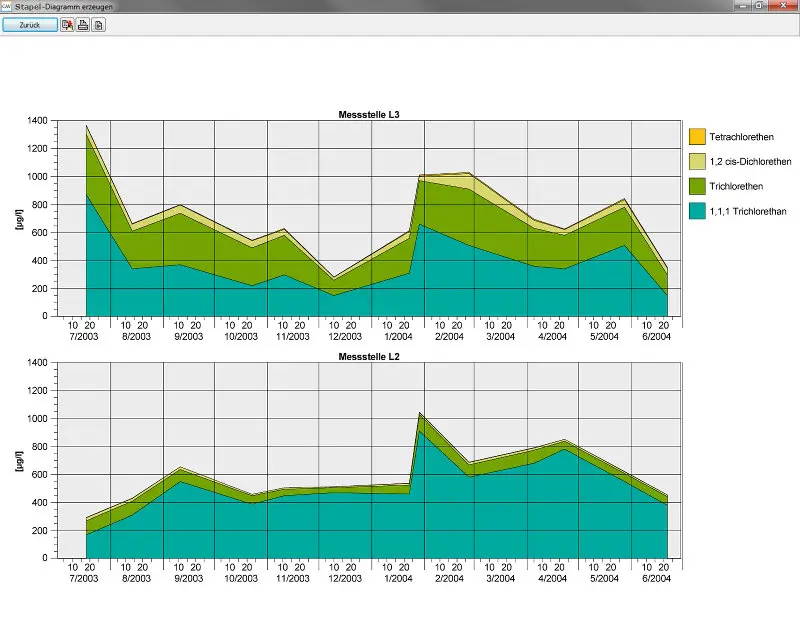The width and height of the screenshot is (800, 621).
Task: Click the export diagram icon next to Zurück
Action: pos(67,24)
